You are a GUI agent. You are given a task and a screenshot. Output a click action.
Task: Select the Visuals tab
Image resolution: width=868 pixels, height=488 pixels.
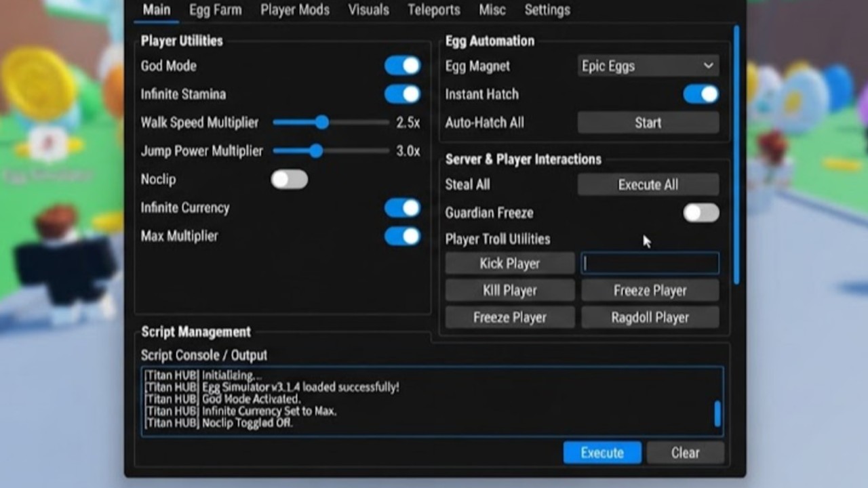tap(369, 10)
